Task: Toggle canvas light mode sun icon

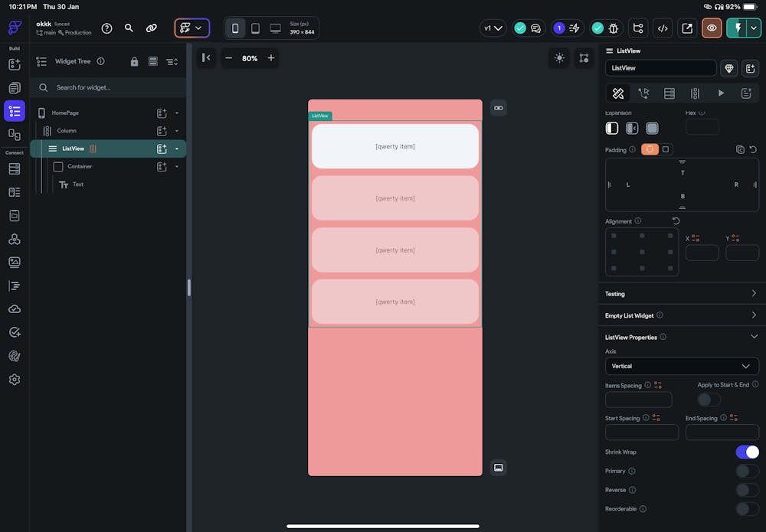Action: [559, 58]
